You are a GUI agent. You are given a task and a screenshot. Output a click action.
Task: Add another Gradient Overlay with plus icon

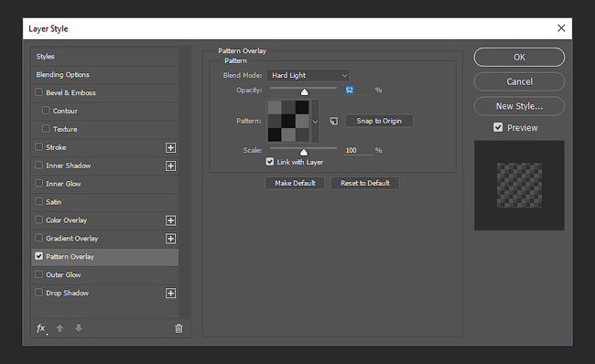pyautogui.click(x=171, y=239)
